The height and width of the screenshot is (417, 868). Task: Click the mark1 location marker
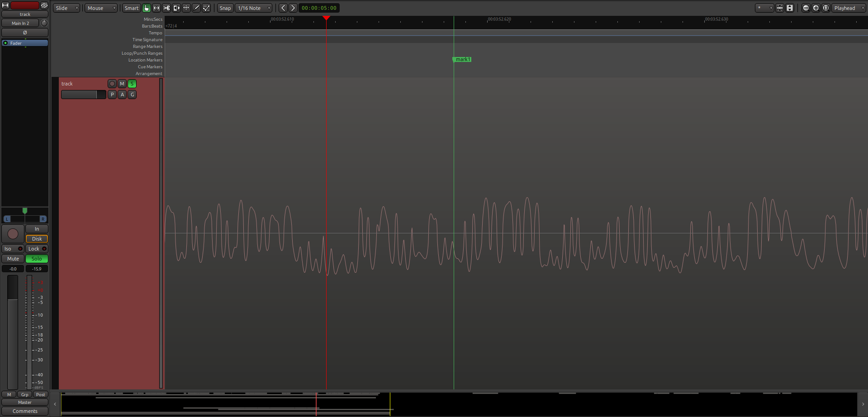462,60
